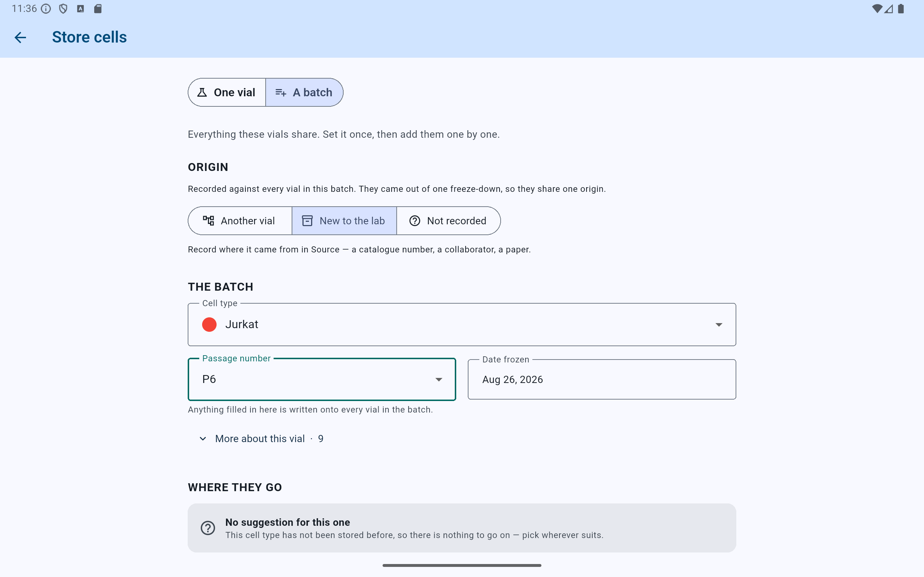Image resolution: width=924 pixels, height=577 pixels.
Task: Click the flask icon on One vial
Action: click(x=202, y=92)
